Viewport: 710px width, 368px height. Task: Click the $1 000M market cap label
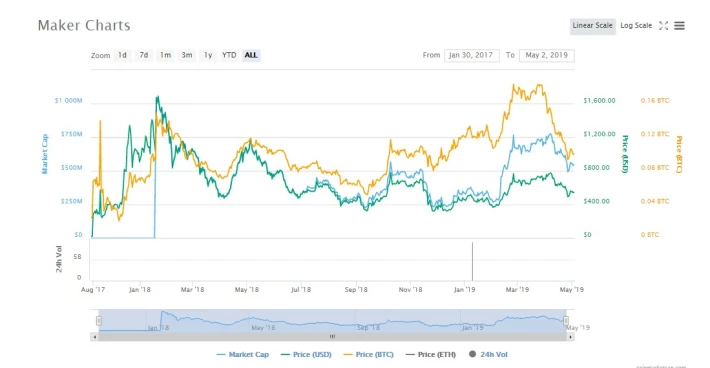(68, 100)
